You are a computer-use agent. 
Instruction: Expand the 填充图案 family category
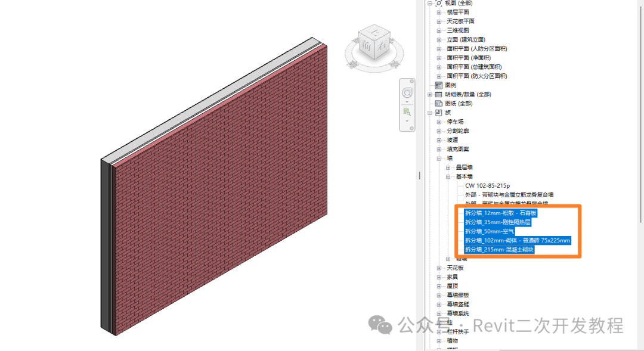(x=439, y=149)
